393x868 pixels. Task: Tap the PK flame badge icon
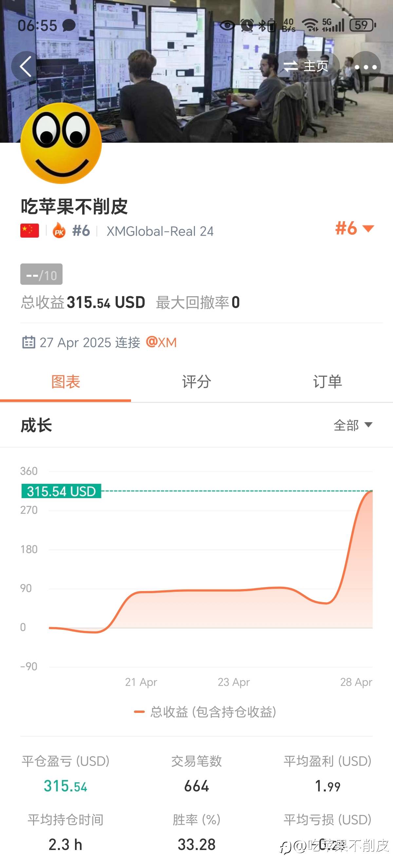tap(59, 231)
